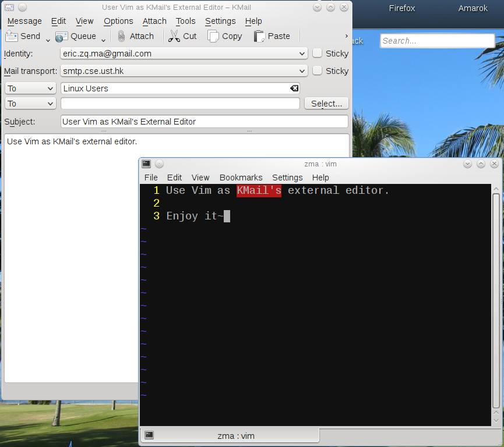Image resolution: width=504 pixels, height=447 pixels.
Task: Click the Send envelope icon in KMail
Action: tap(12, 36)
